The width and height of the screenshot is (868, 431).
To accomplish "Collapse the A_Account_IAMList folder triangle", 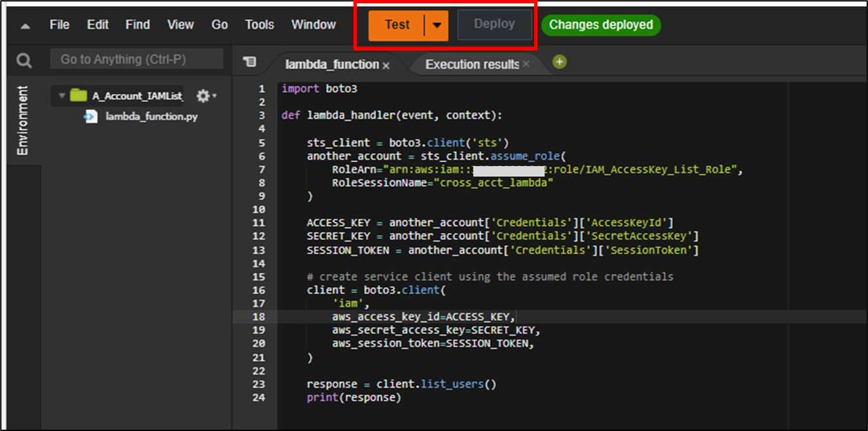I will click(62, 95).
